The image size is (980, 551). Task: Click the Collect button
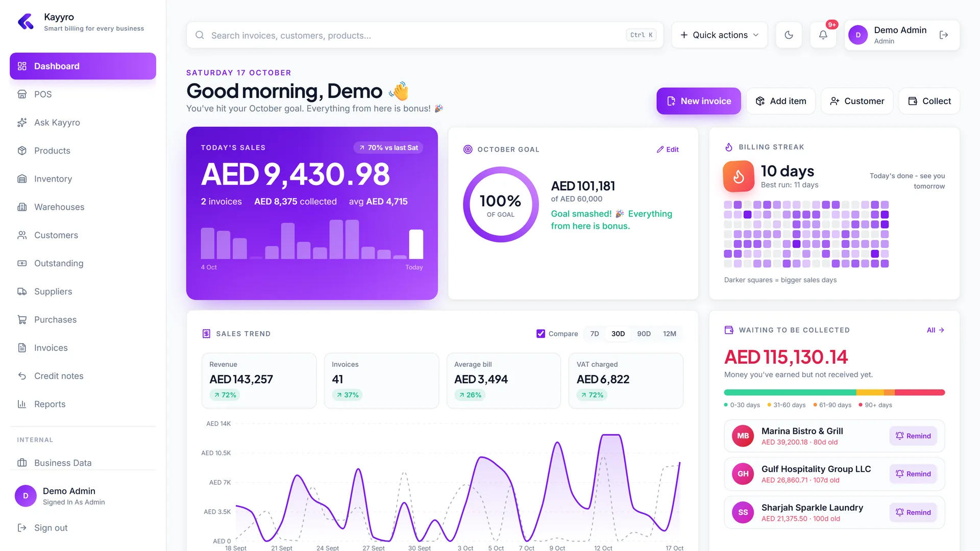929,101
